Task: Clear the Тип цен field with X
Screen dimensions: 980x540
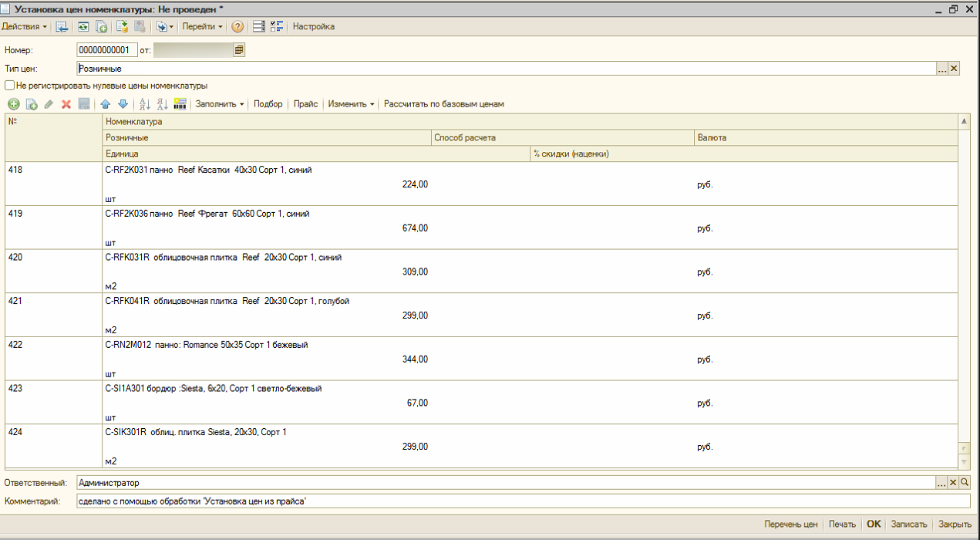Action: point(954,69)
